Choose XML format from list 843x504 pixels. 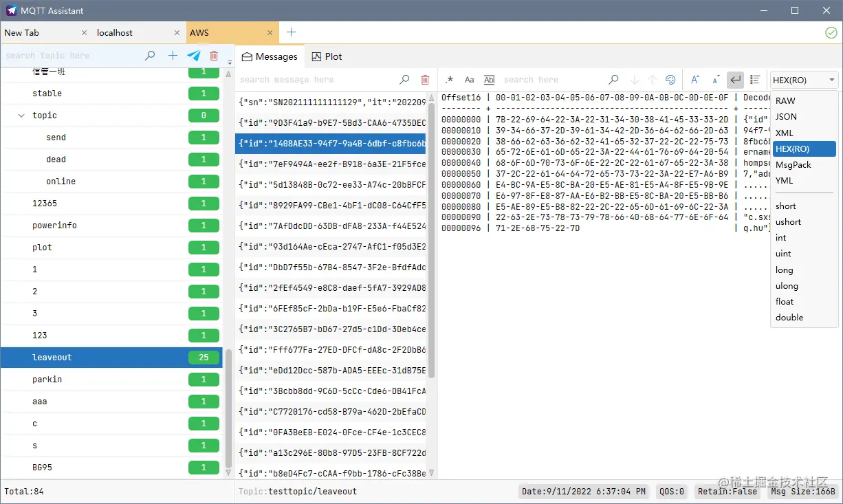804,133
